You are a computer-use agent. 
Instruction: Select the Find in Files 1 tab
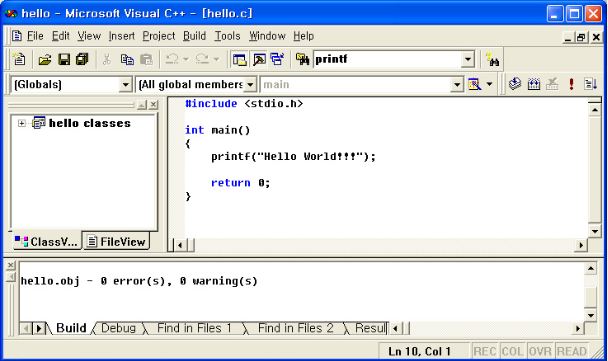pos(194,328)
